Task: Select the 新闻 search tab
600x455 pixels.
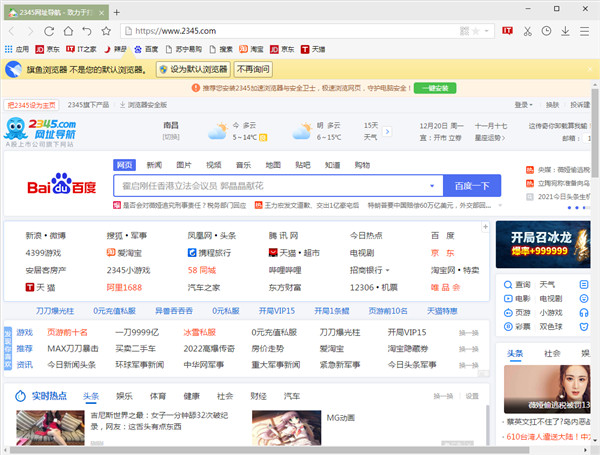Action: 154,165
